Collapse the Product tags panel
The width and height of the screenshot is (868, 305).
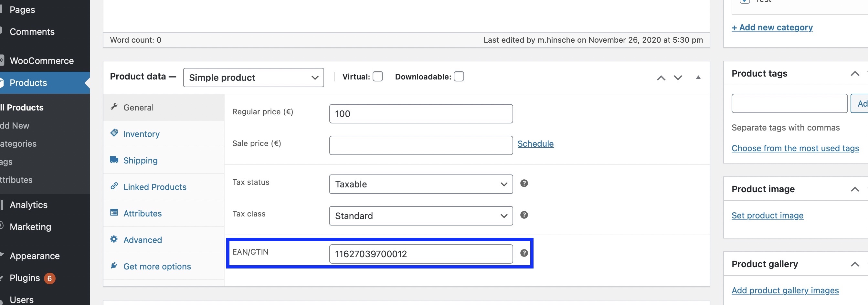point(855,73)
